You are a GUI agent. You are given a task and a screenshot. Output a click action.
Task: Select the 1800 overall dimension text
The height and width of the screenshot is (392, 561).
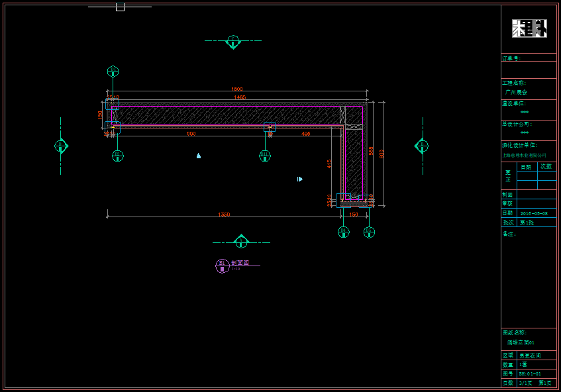tap(236, 89)
